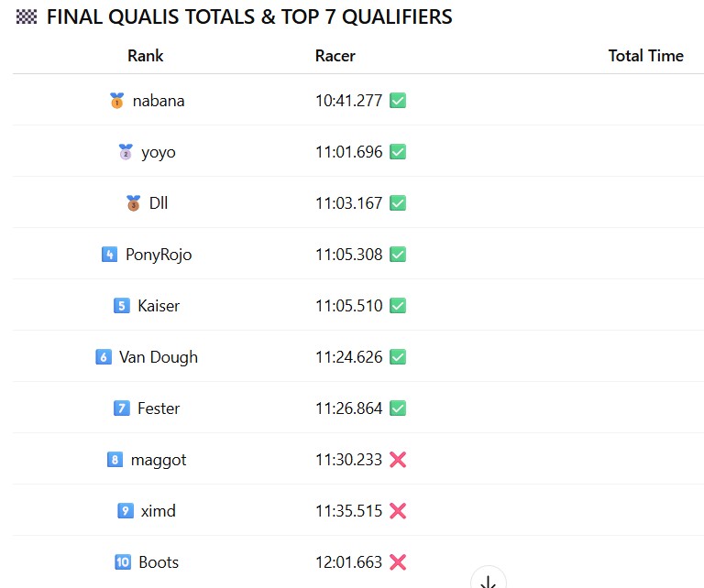Click the gold medal icon beside nabana
This screenshot has height=588, width=704.
click(116, 101)
